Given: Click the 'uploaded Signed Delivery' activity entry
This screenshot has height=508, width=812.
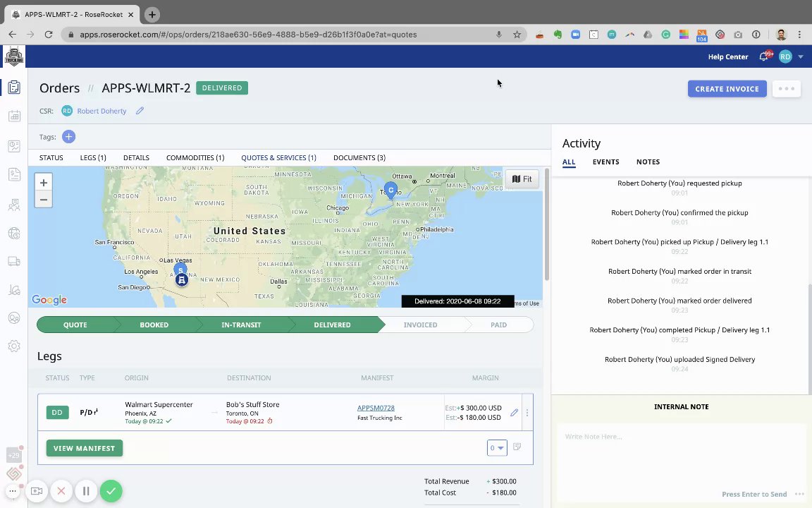Looking at the screenshot, I should pos(679,359).
